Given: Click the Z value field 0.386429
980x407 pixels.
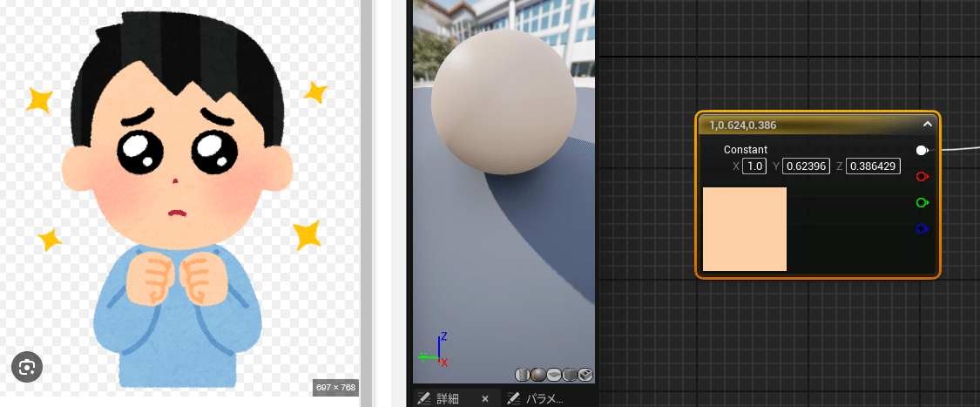Looking at the screenshot, I should (873, 166).
